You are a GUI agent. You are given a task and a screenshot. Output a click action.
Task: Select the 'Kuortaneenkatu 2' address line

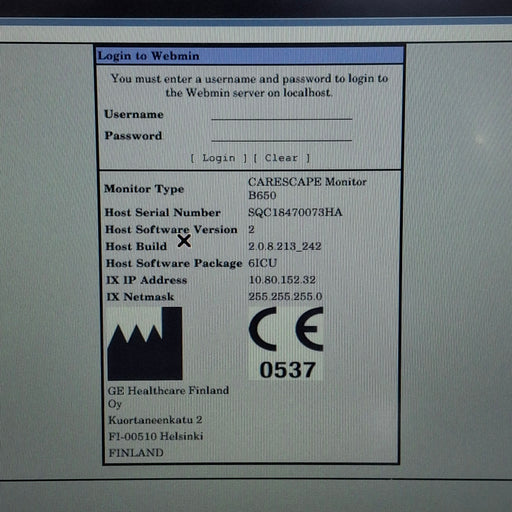point(155,420)
